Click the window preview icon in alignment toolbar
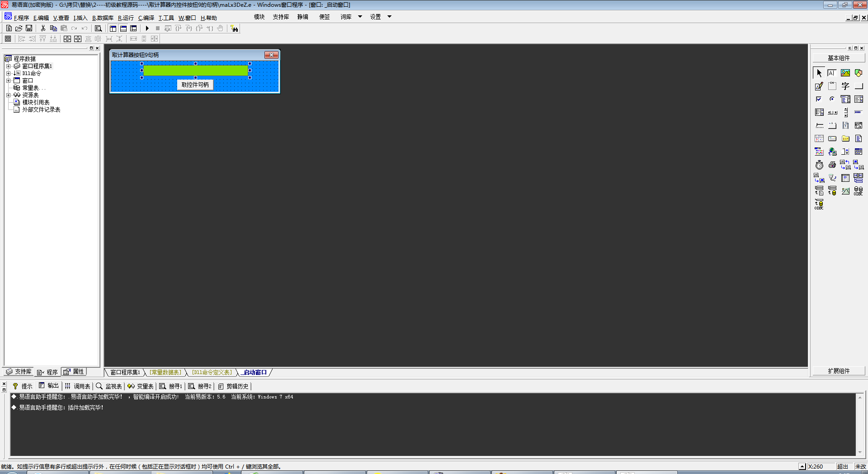 tap(8, 39)
